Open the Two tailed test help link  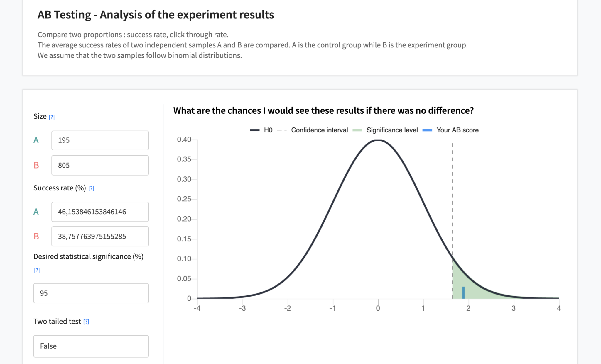click(x=86, y=322)
